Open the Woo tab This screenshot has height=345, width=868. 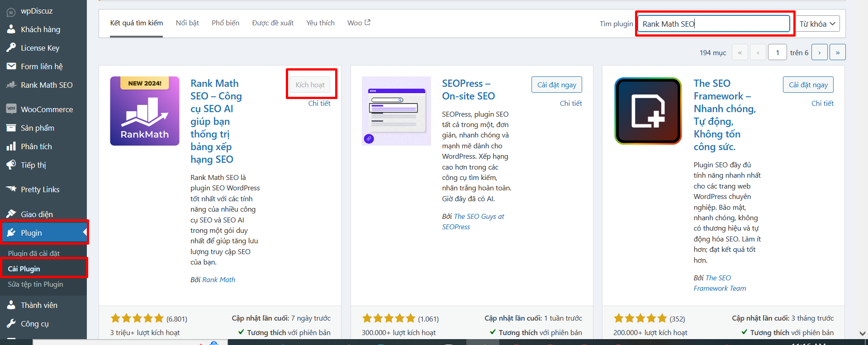(359, 23)
